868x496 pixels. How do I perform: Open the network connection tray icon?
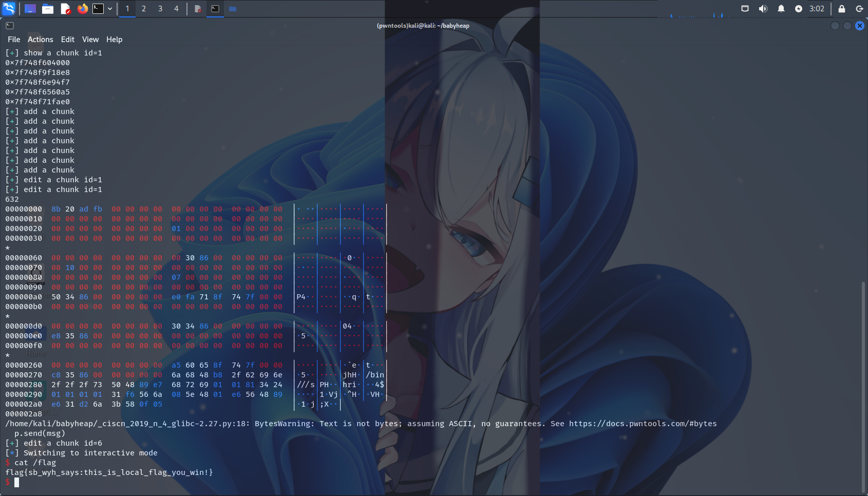point(745,9)
